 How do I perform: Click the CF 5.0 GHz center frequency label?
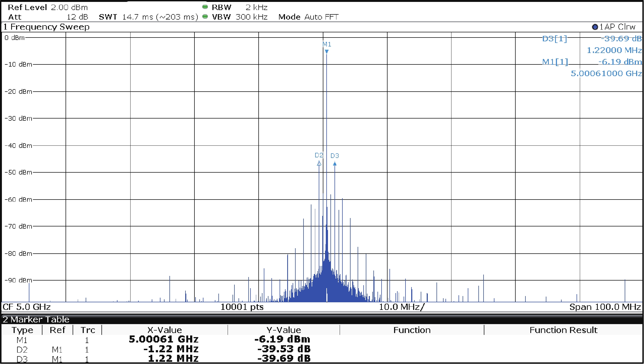tap(27, 307)
